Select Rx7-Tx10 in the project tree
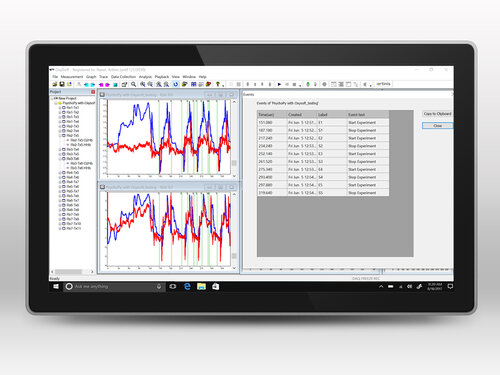 coord(73,224)
